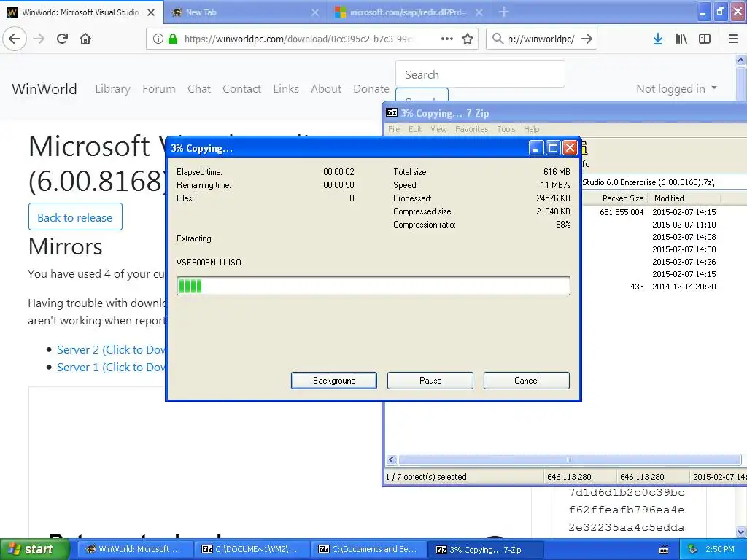
Task: Click the 3% Copying 7-Zip taskbar button
Action: (485, 550)
